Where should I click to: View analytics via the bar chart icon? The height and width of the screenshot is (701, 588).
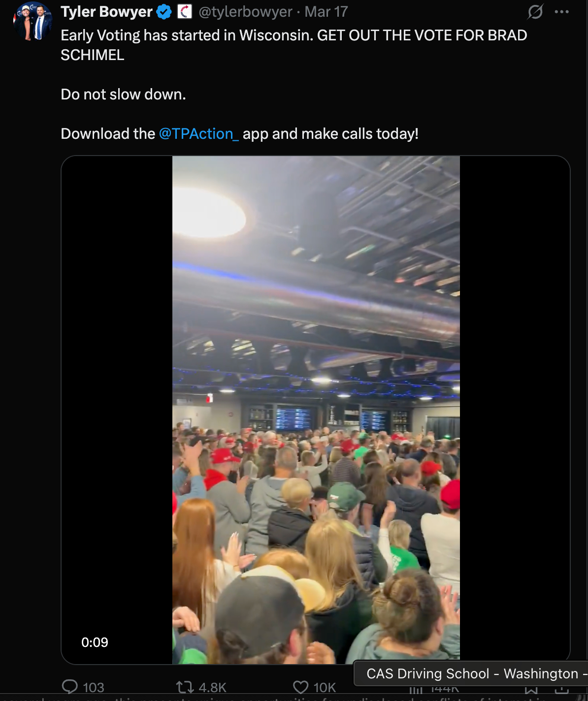pyautogui.click(x=416, y=690)
